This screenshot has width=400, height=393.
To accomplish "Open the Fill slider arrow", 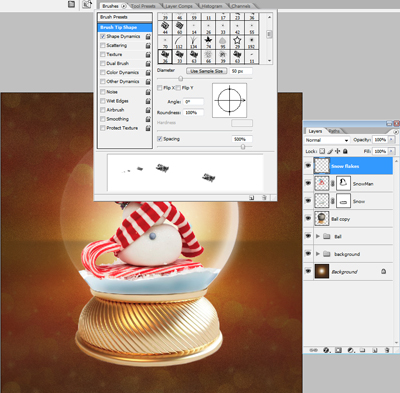I will pyautogui.click(x=391, y=151).
